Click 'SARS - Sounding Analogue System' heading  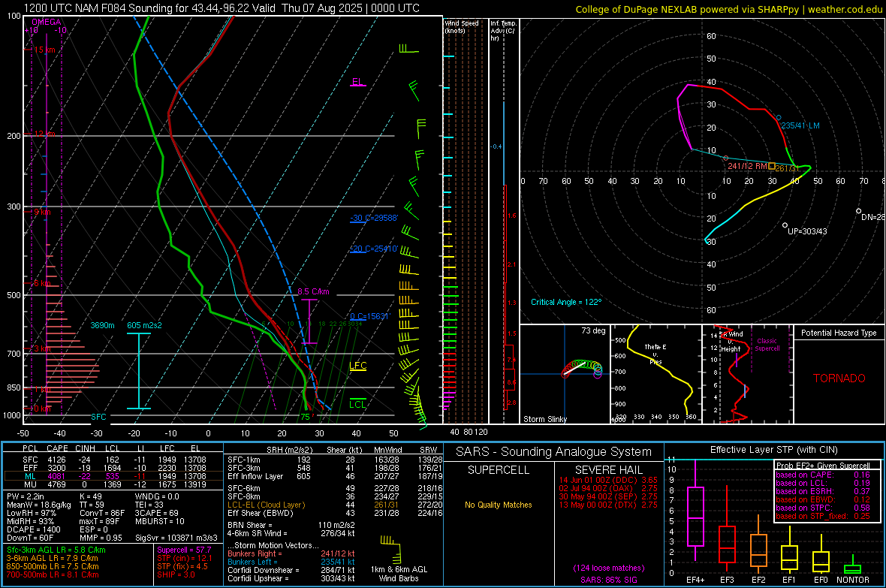tap(554, 452)
